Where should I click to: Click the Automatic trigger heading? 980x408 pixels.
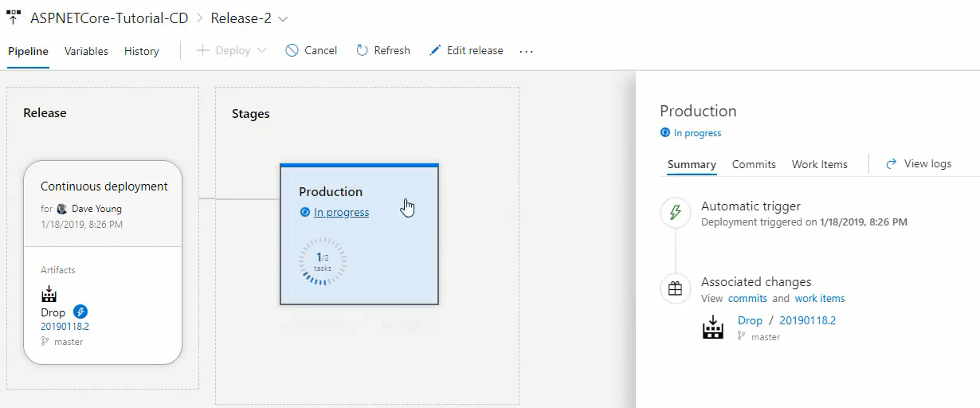coord(751,206)
